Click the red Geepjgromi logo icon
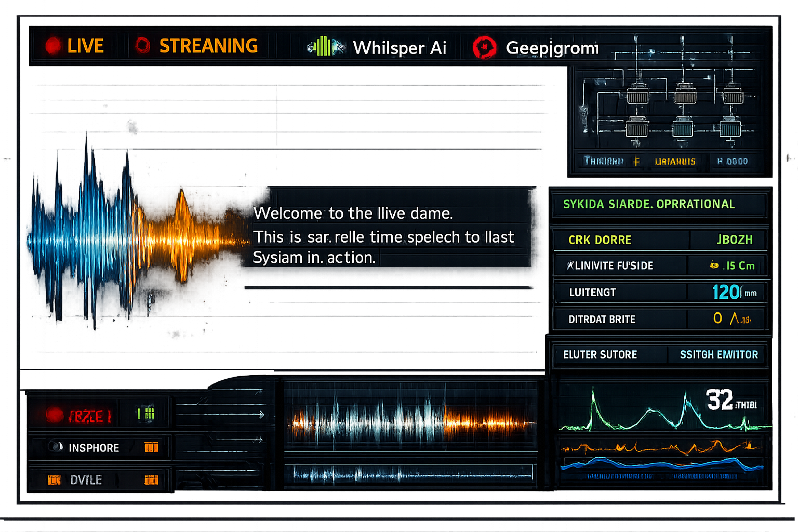 coord(484,48)
